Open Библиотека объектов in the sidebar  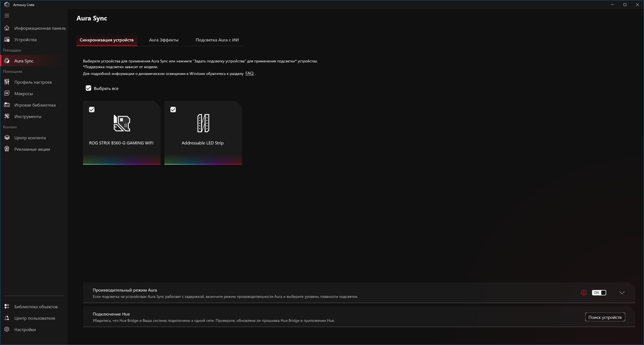point(34,307)
